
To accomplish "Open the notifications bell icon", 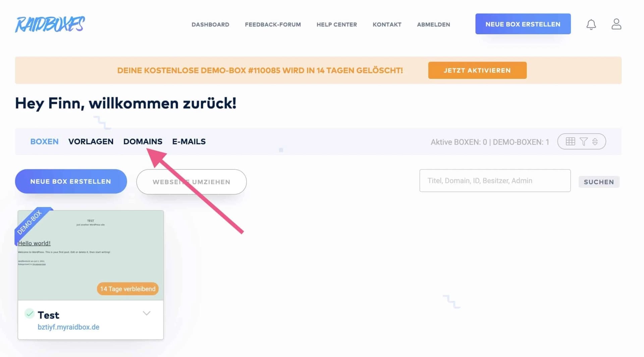I will [591, 24].
